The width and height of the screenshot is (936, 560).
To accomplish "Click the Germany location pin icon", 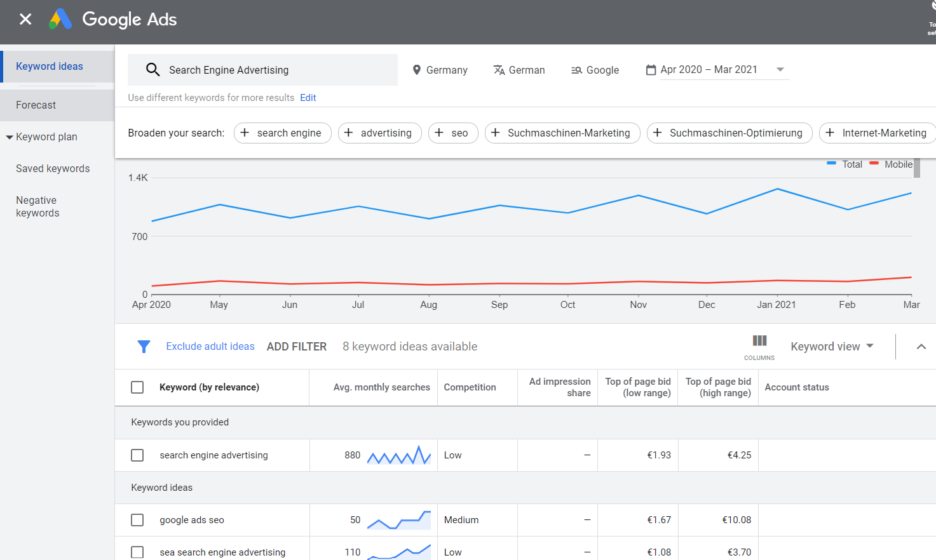I will click(x=417, y=70).
